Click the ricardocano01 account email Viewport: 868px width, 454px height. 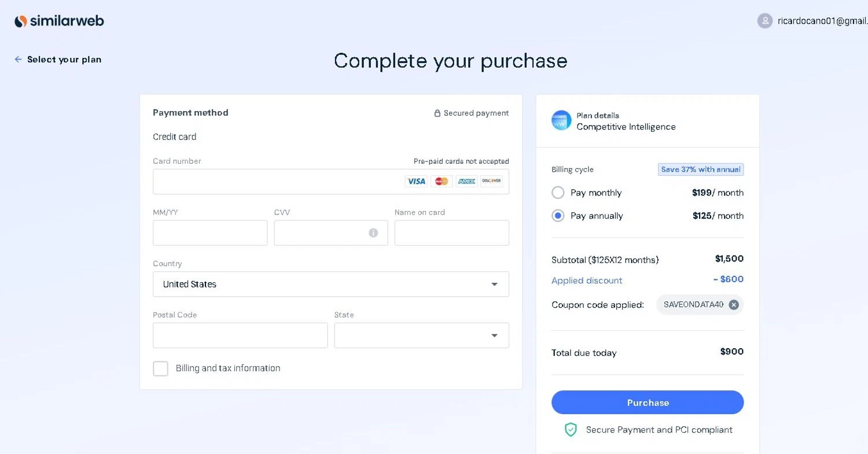[822, 21]
